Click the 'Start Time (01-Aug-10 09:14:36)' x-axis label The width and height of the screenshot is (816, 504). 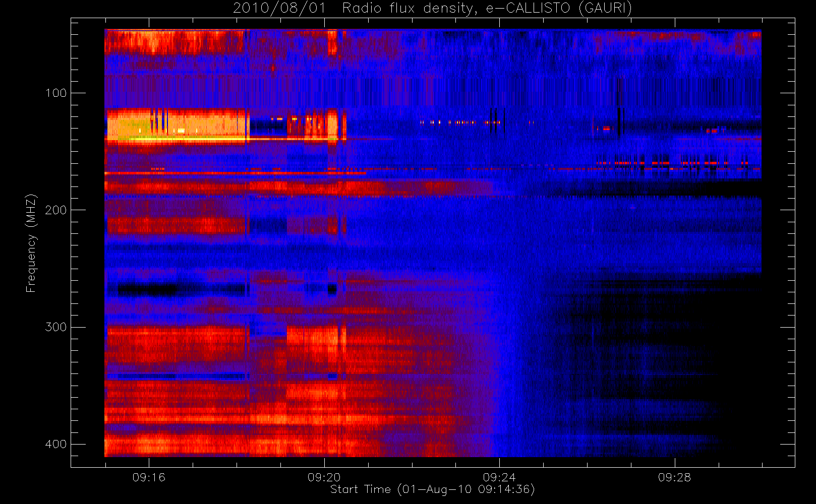(x=432, y=489)
